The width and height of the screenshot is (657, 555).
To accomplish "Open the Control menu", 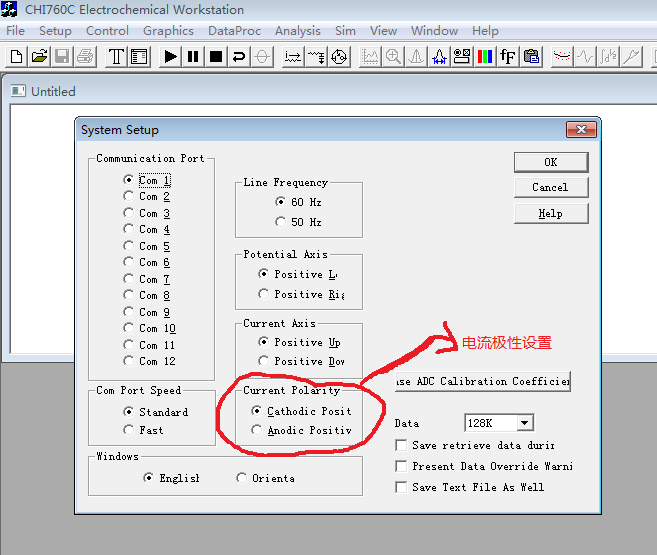I will click(107, 31).
